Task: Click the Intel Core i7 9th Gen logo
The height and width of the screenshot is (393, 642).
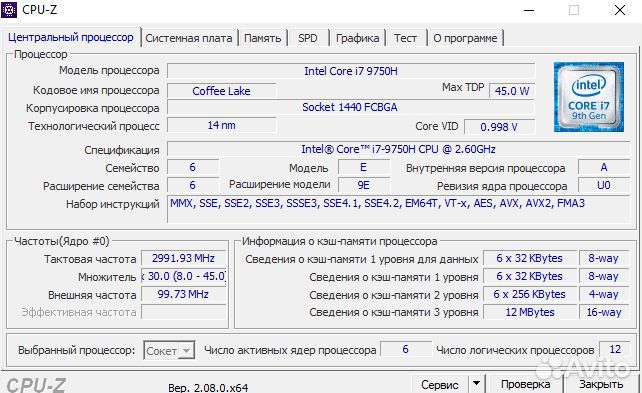Action: coord(589,97)
